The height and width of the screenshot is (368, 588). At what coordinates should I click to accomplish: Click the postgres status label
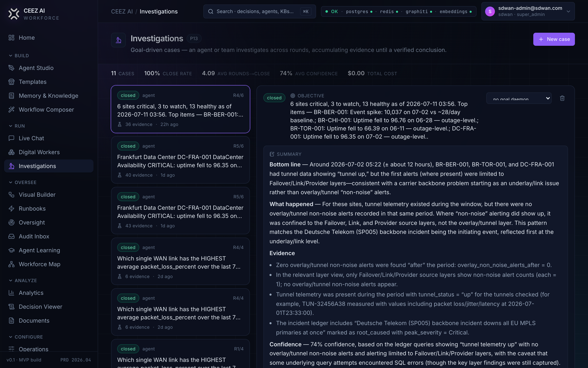(357, 11)
